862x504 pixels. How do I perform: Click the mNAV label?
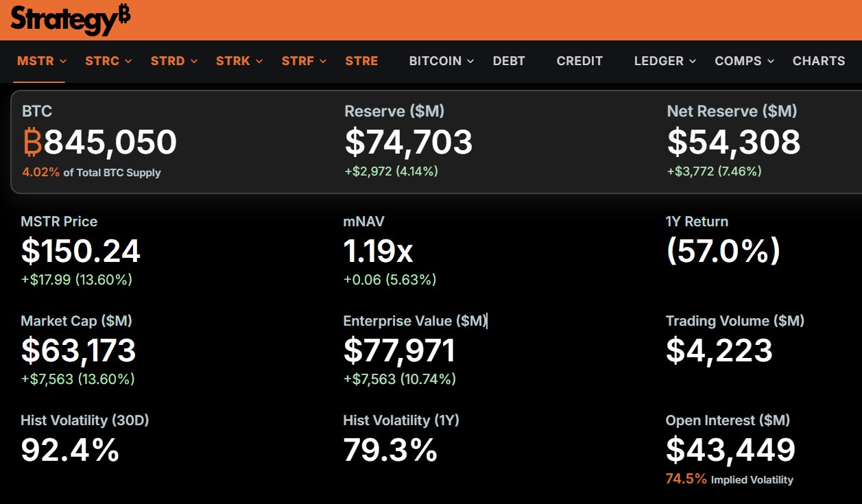364,221
